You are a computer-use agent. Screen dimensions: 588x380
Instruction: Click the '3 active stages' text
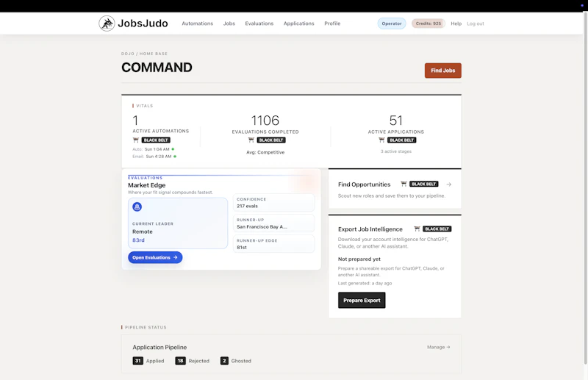pyautogui.click(x=396, y=151)
